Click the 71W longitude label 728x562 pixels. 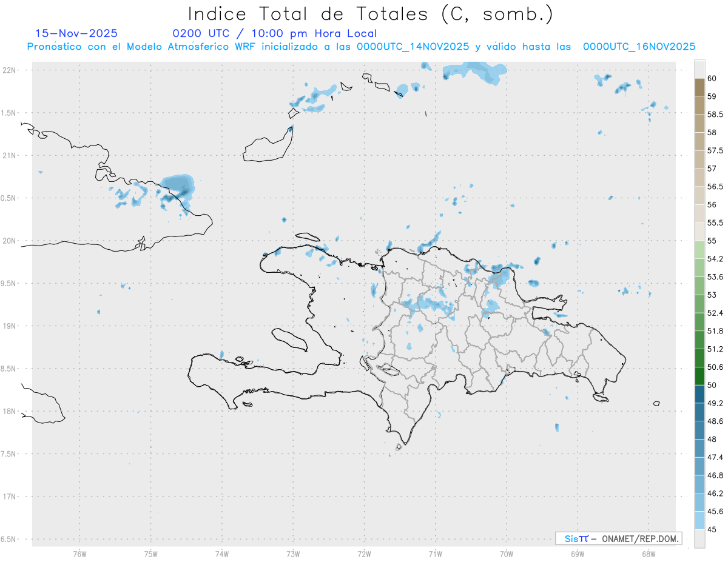[x=435, y=554]
